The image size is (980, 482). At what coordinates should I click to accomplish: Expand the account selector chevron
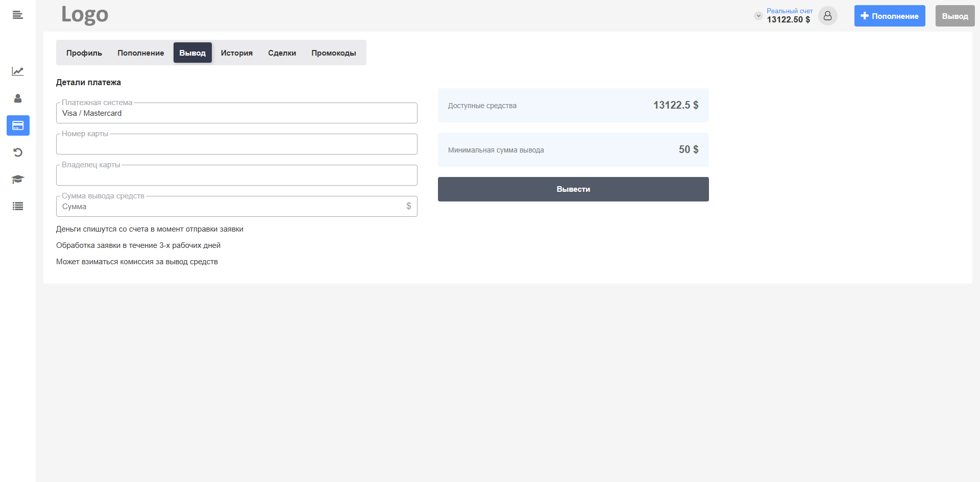click(x=758, y=16)
